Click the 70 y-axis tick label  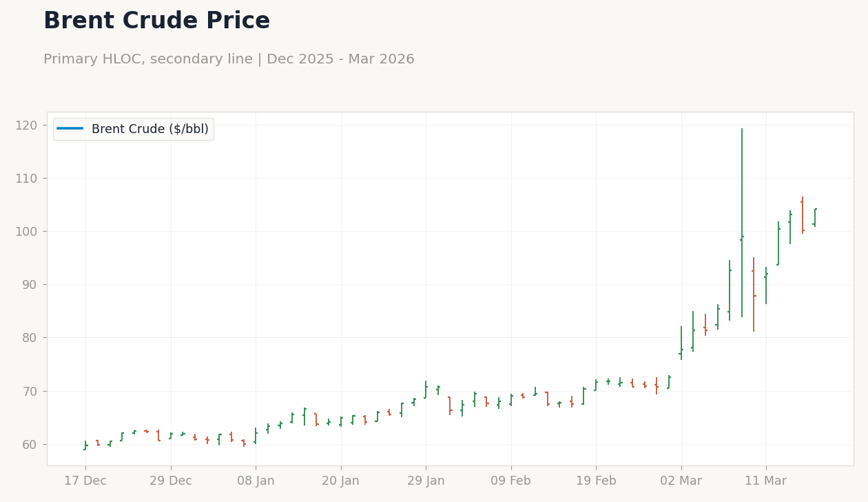(x=29, y=391)
